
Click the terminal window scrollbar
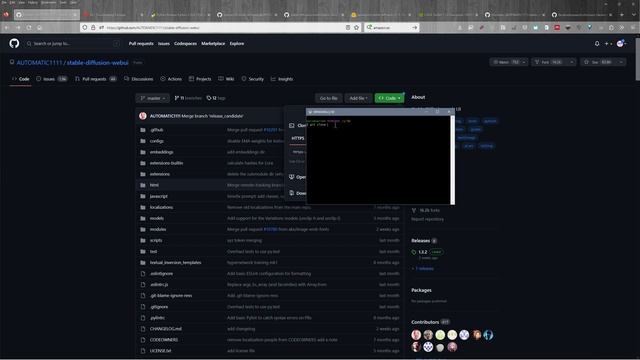[x=452, y=159]
